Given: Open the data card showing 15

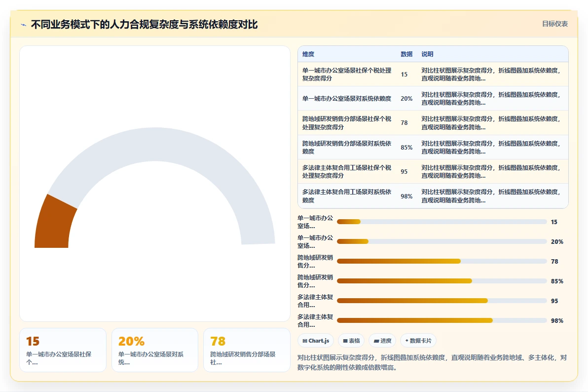Looking at the screenshot, I should (x=63, y=350).
